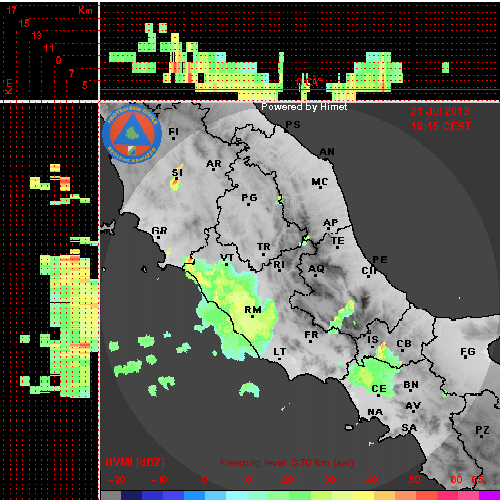The width and height of the screenshot is (500, 500).
Task: Select the '65' value on the dBZ scale
Action: [x=477, y=480]
